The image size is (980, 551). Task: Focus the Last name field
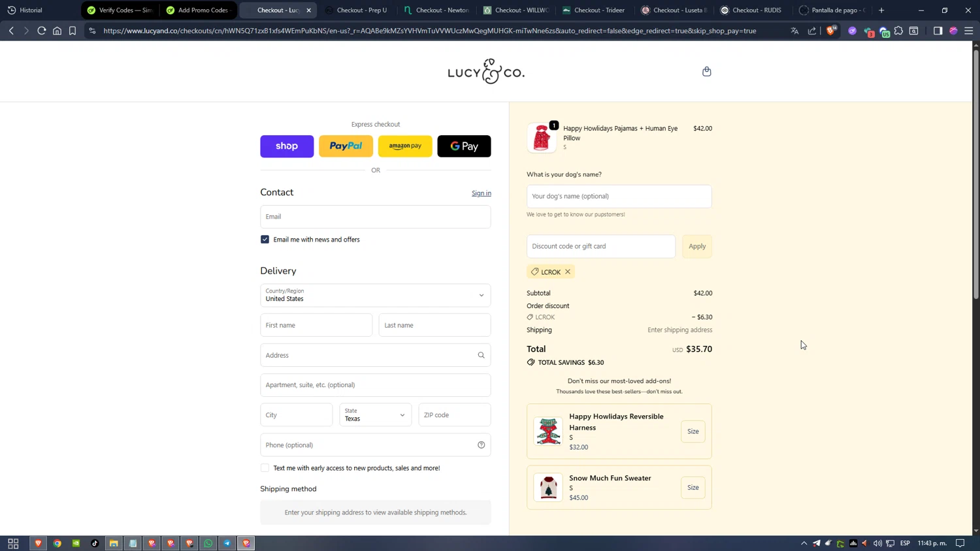[x=435, y=325]
